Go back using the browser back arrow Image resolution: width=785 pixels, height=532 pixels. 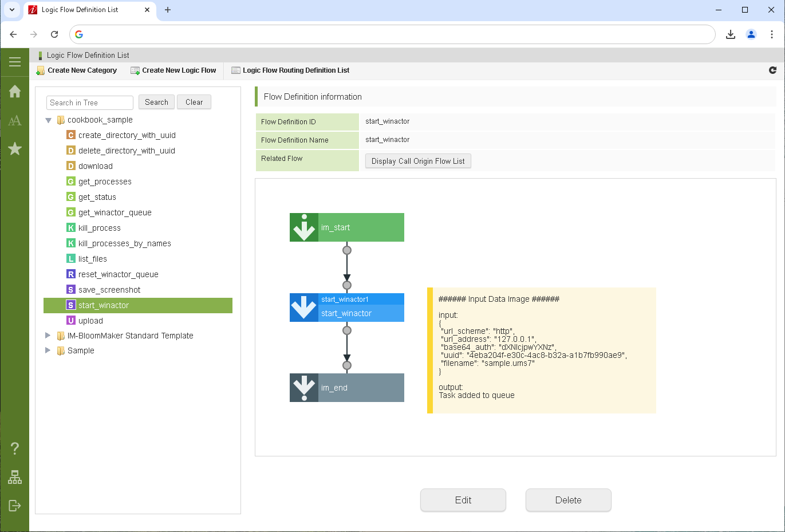(x=14, y=34)
